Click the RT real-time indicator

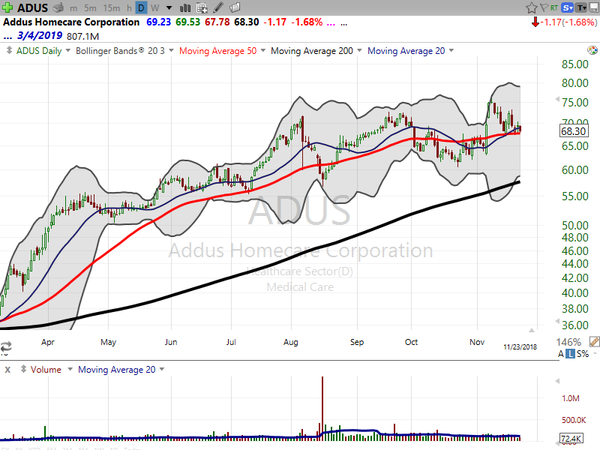[554, 8]
